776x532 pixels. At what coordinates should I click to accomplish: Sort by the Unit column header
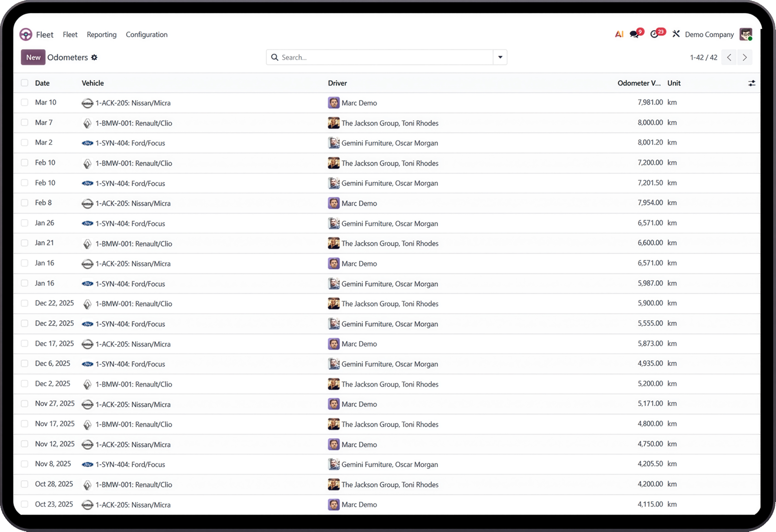point(674,83)
